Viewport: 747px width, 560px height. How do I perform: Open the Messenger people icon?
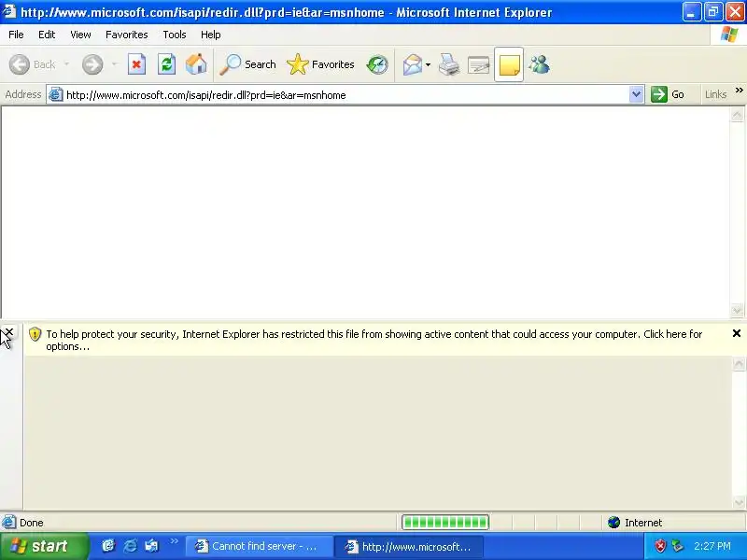pyautogui.click(x=540, y=64)
